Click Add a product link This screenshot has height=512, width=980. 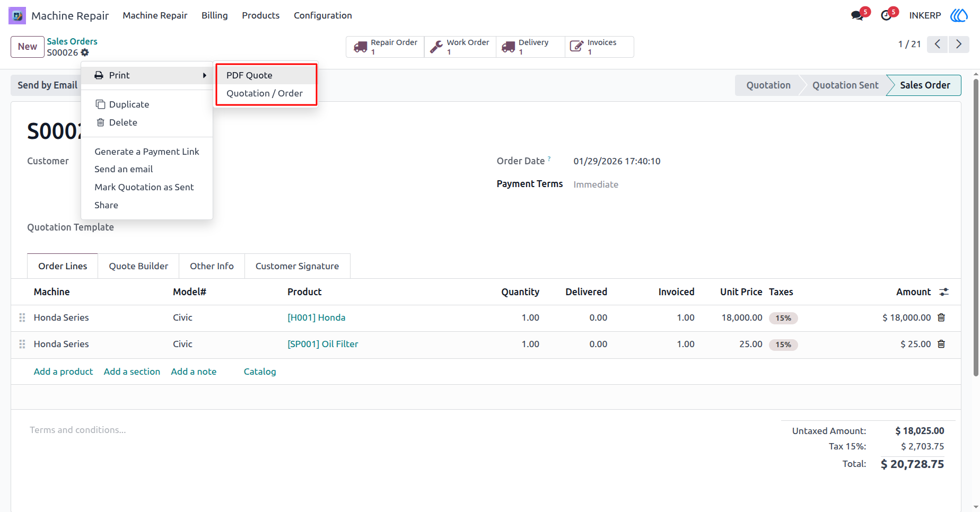point(63,372)
